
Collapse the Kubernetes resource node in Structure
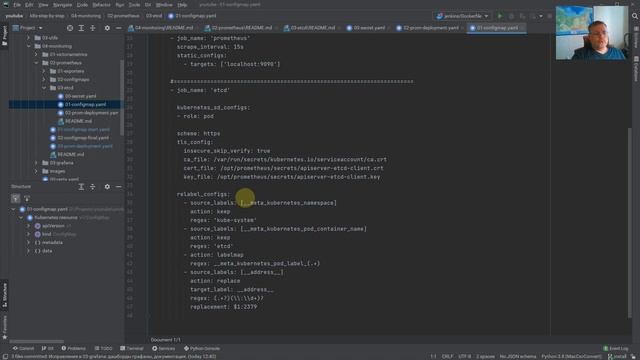point(21,218)
